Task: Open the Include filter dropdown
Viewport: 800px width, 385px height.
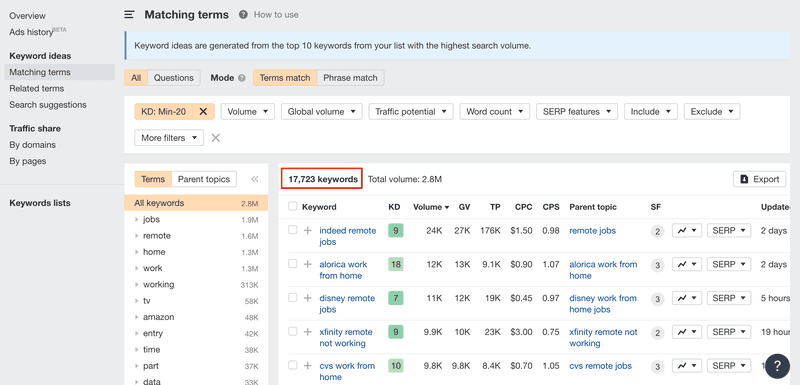Action: point(651,112)
